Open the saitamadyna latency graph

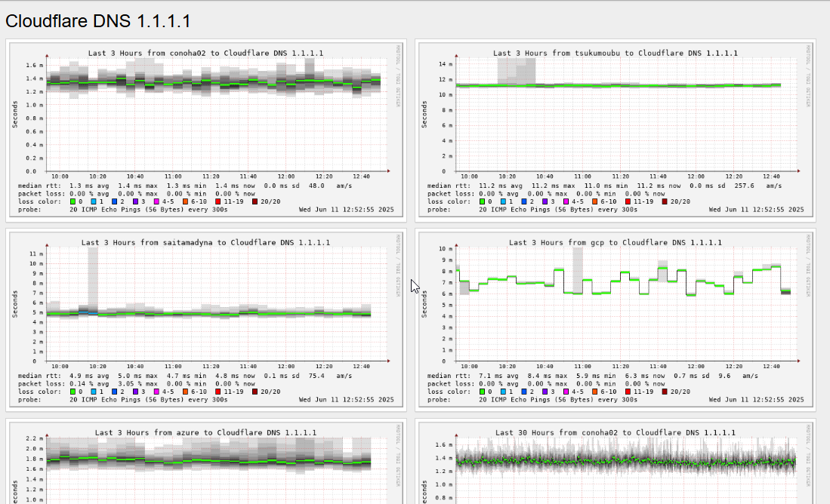[206, 302]
